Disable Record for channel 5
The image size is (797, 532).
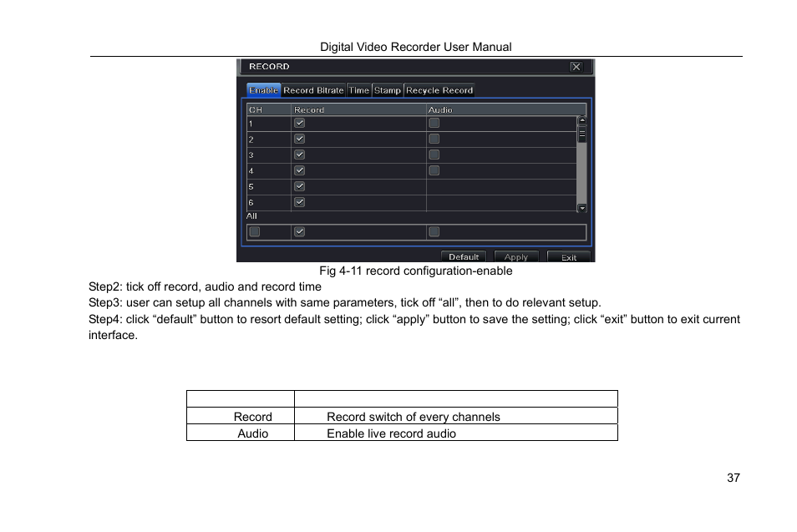point(299,186)
